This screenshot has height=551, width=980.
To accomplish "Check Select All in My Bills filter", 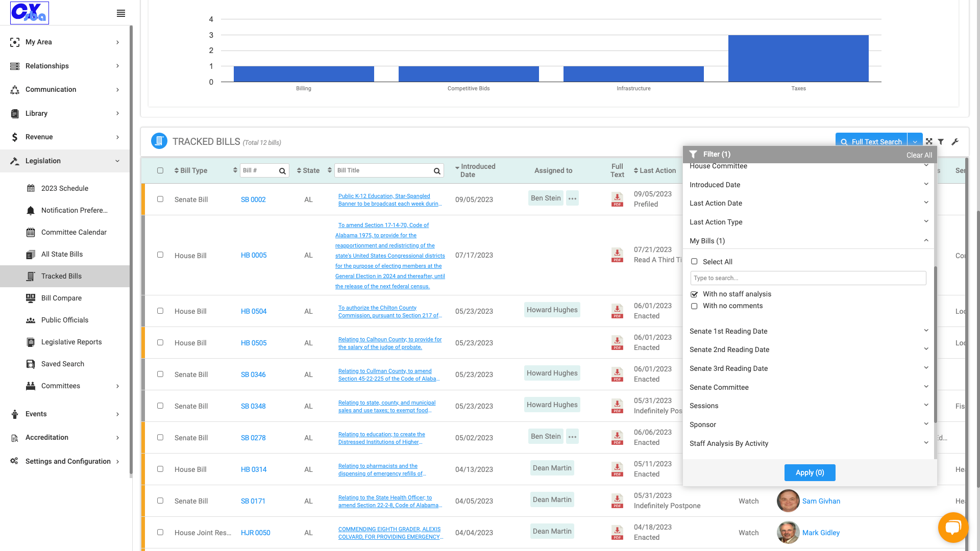I will click(694, 262).
